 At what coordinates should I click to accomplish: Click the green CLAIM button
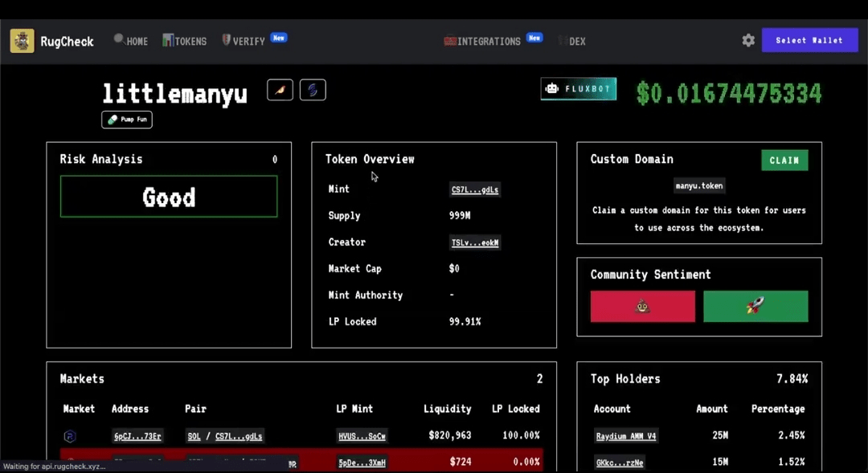(784, 160)
